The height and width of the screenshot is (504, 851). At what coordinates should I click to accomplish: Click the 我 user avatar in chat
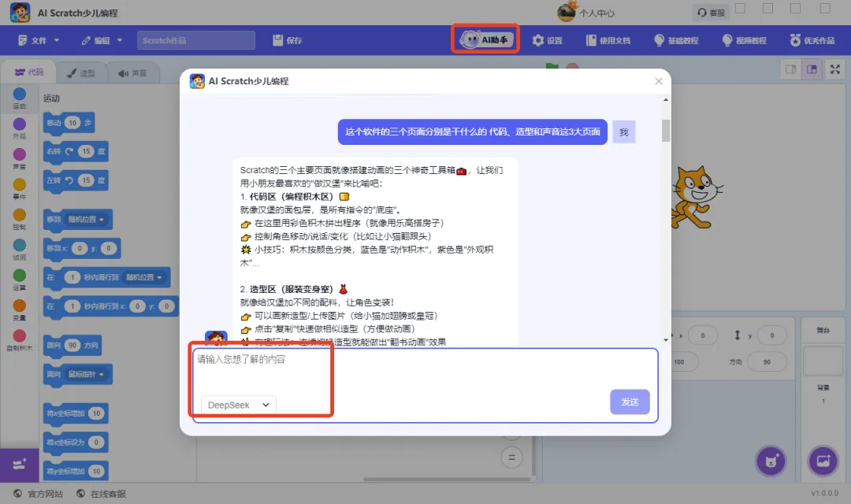(x=623, y=132)
